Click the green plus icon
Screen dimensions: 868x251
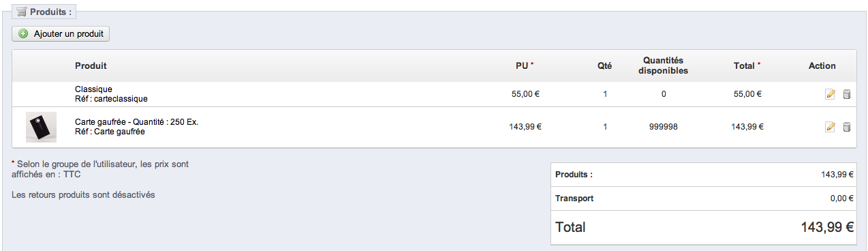coord(23,33)
